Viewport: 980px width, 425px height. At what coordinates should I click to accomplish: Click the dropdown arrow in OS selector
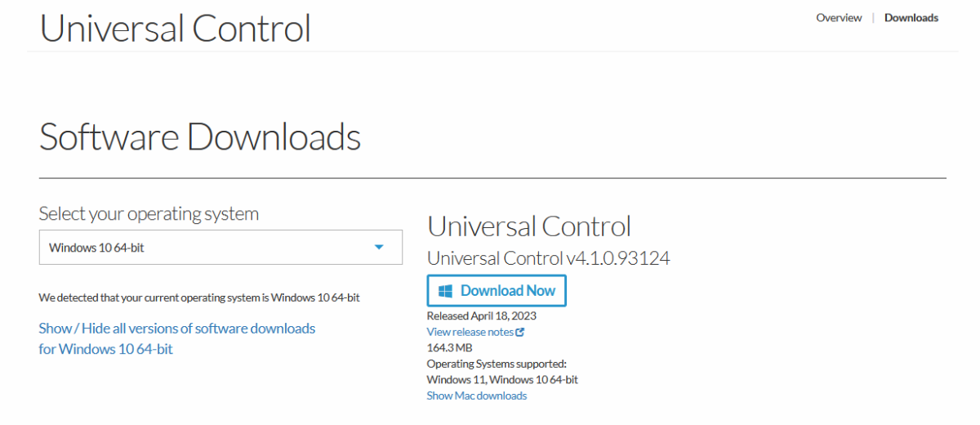[379, 247]
